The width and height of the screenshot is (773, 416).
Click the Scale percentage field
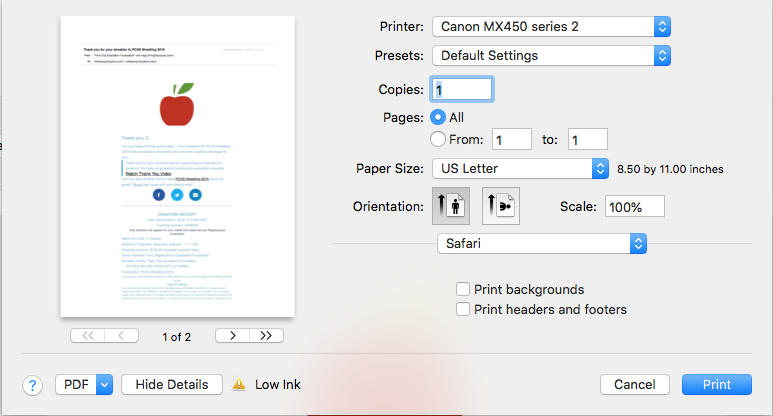[634, 207]
